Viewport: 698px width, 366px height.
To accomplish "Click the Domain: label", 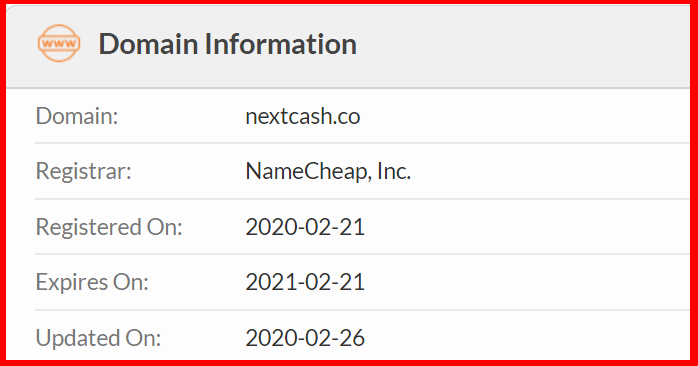I will [77, 116].
